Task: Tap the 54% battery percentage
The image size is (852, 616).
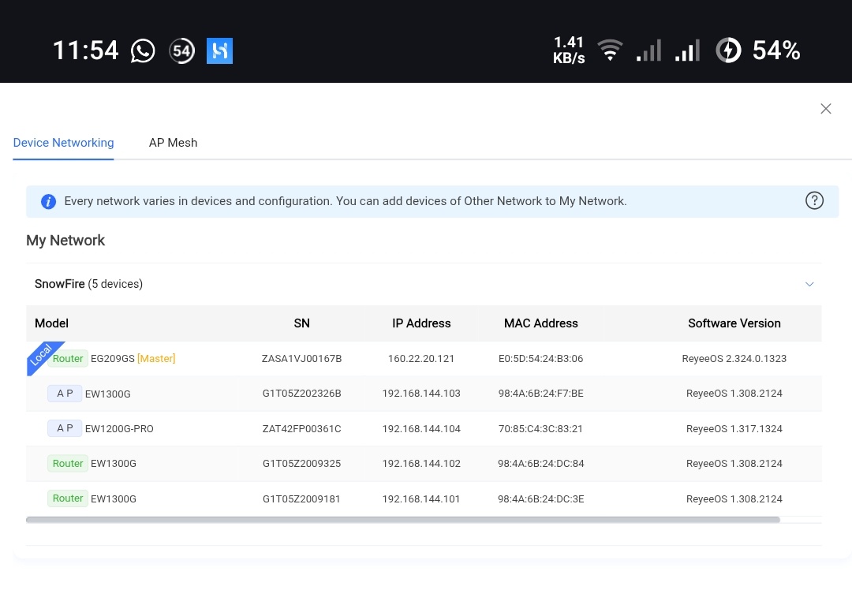Action: click(x=776, y=50)
